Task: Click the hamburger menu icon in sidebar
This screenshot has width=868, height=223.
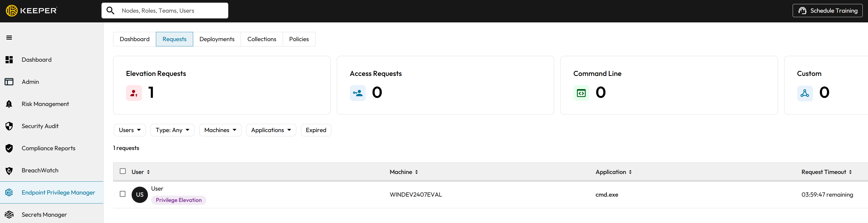Action: pos(9,38)
